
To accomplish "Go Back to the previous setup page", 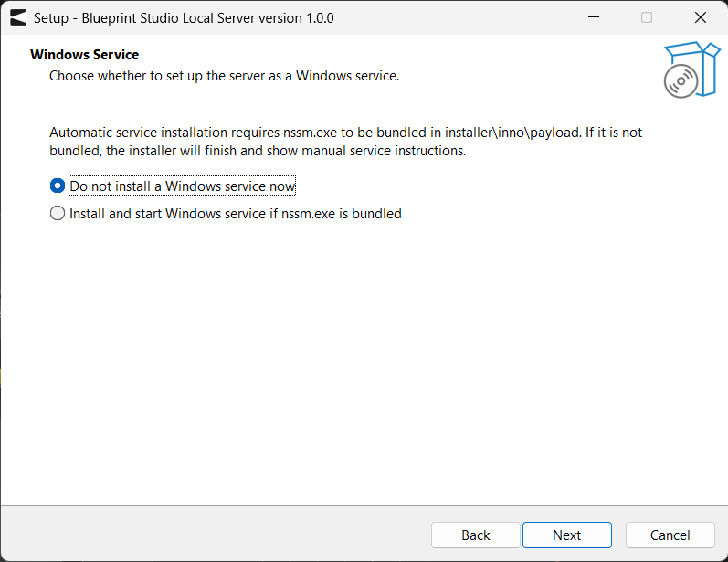I will click(x=475, y=535).
